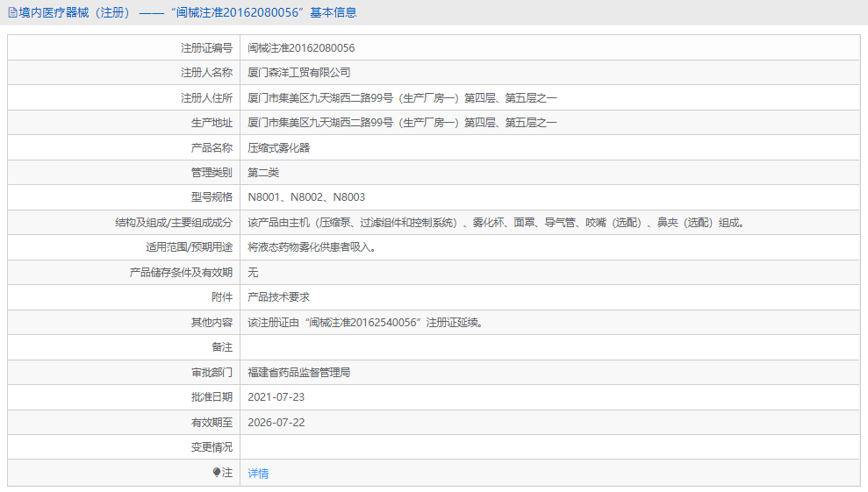Click the 注册人住所 address value

coord(402,98)
